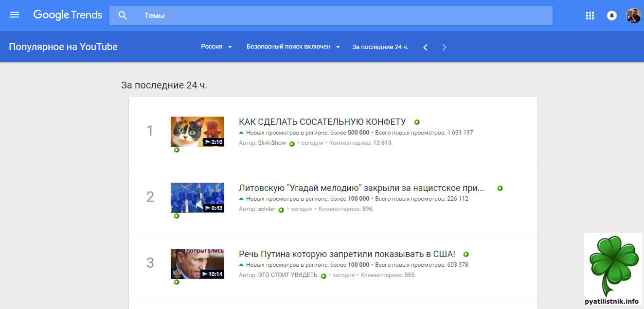Screen dimensions: 644x309
Task: Click comments count 896
Action: [x=367, y=209]
